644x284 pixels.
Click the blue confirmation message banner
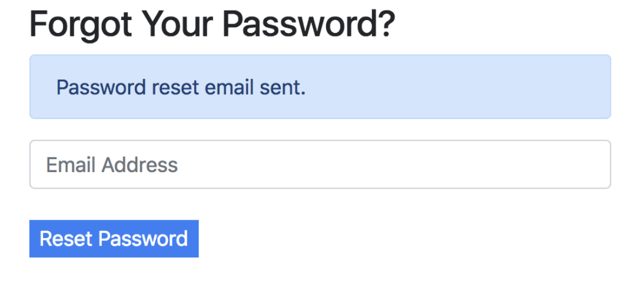tap(320, 87)
